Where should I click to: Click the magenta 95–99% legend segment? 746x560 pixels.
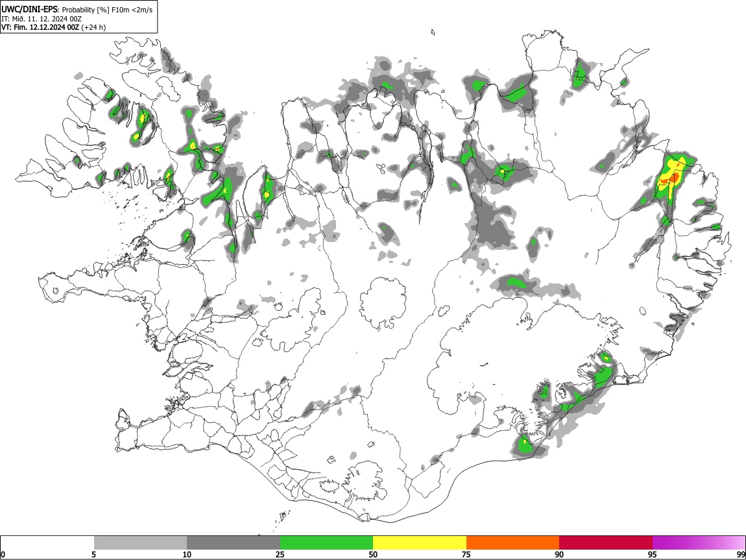pos(699,543)
